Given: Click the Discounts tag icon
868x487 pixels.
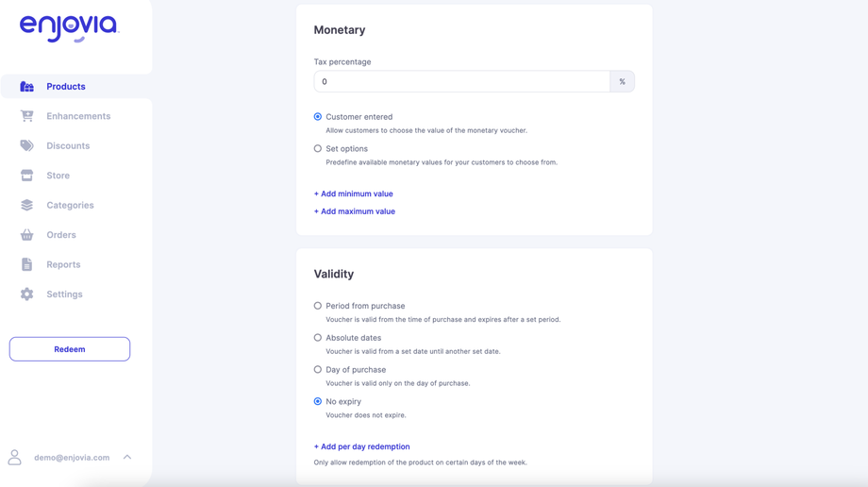Looking at the screenshot, I should [26, 146].
